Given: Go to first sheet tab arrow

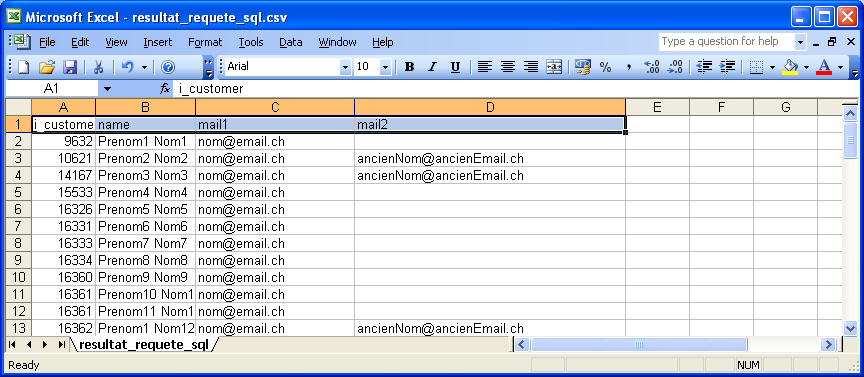Looking at the screenshot, I should 12,345.
